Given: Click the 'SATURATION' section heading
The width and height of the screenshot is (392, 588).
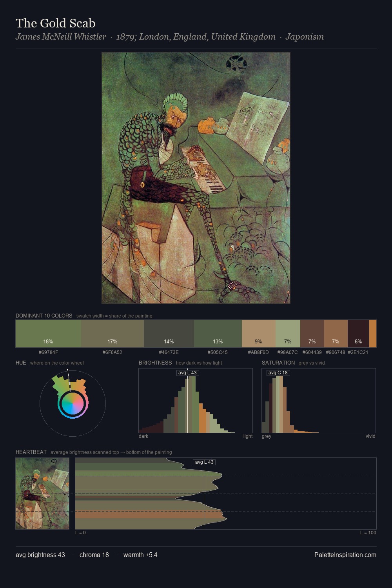Looking at the screenshot, I should [x=278, y=363].
